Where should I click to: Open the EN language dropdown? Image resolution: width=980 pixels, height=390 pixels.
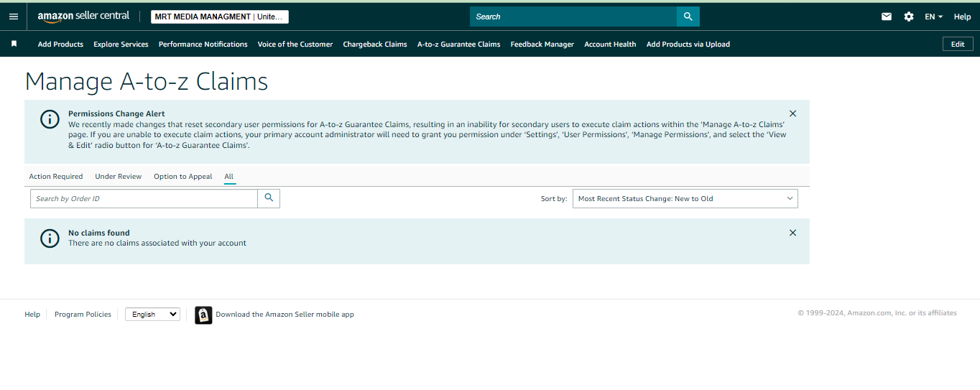click(933, 17)
